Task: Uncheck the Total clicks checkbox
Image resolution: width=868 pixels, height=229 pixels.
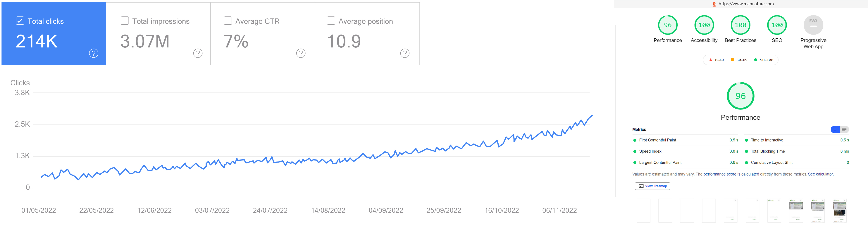Action: pyautogui.click(x=20, y=21)
